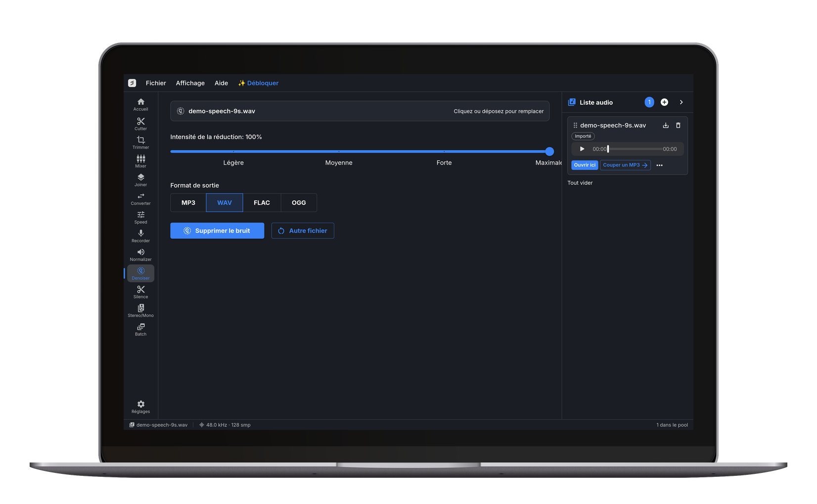
Task: Download demo-speech-9s.wav from audio list
Action: 666,126
